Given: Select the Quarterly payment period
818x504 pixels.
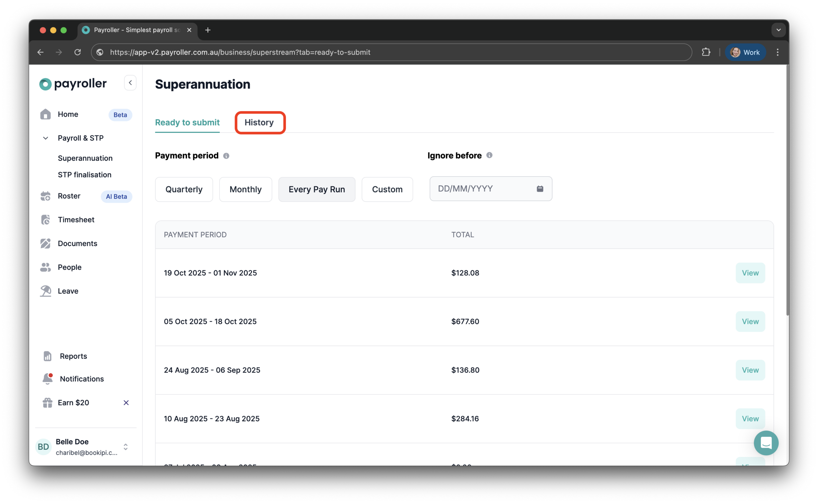Looking at the screenshot, I should (x=184, y=189).
